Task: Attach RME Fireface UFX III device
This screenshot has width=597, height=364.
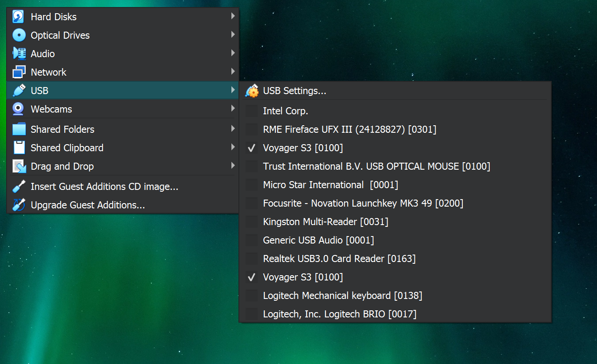Action: 252,130
